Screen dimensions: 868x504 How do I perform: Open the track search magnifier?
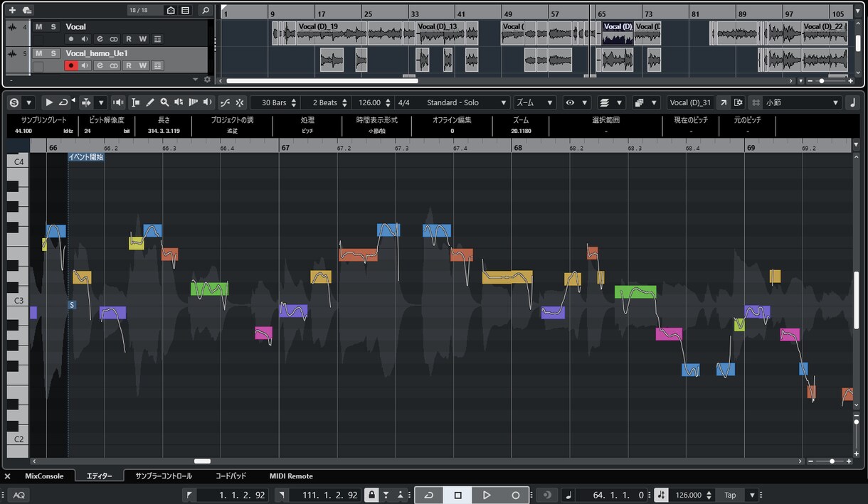tap(205, 10)
